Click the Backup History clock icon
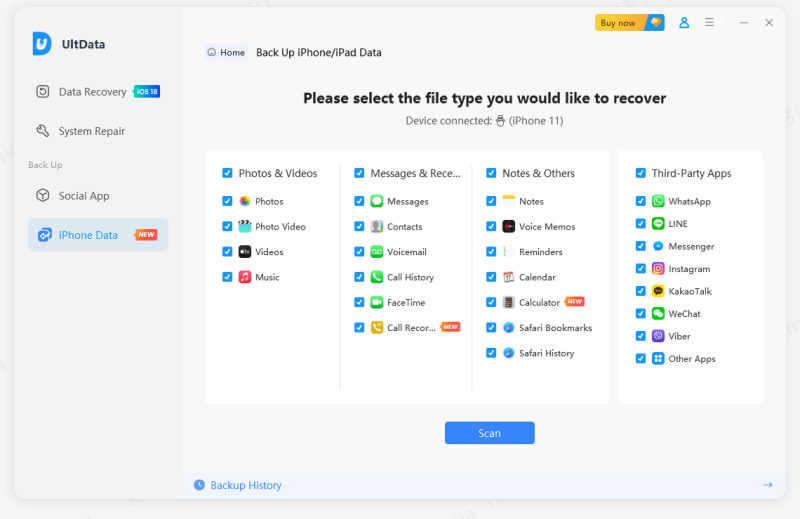Screen dimensions: 800x519 199,485
